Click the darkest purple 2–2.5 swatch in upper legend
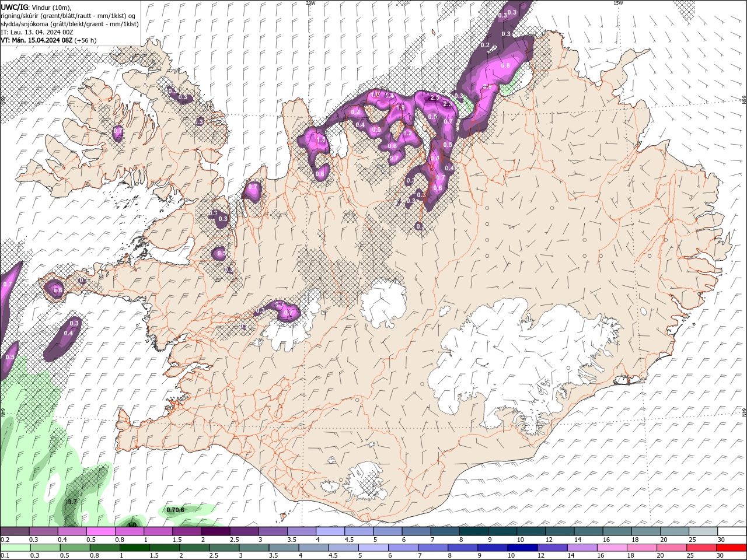Screen dimensions: 747x560 pos(215,531)
